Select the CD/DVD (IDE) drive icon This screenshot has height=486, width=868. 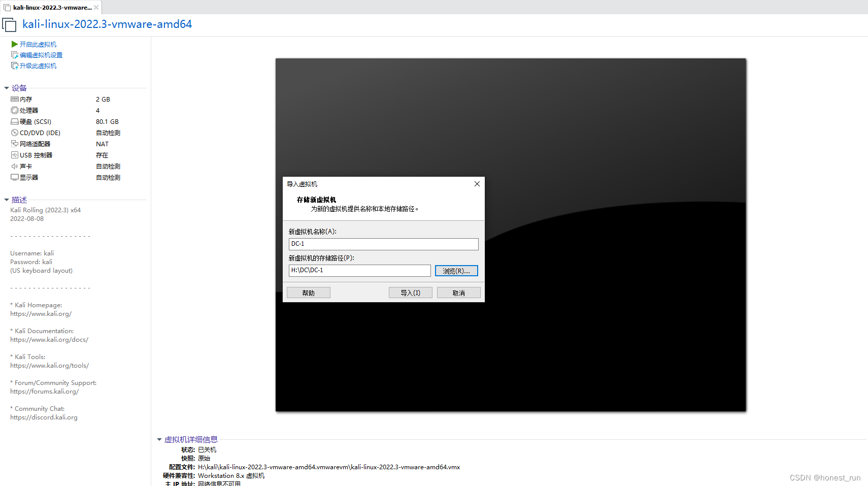pyautogui.click(x=15, y=133)
